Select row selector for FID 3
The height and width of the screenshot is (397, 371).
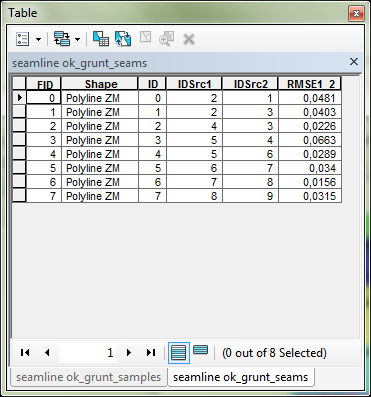(x=19, y=140)
